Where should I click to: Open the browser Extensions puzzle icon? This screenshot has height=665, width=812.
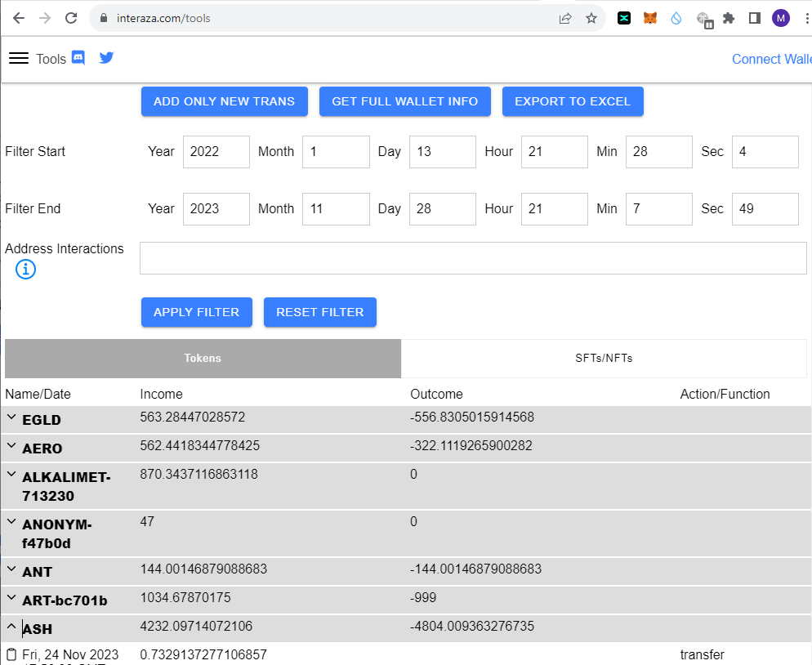pyautogui.click(x=729, y=18)
